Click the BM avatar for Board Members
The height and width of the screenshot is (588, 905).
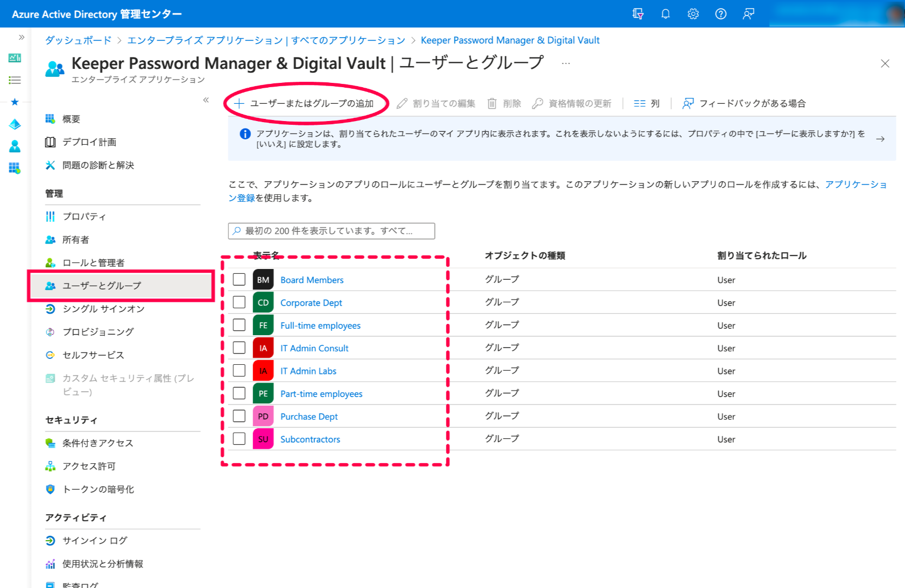[263, 280]
